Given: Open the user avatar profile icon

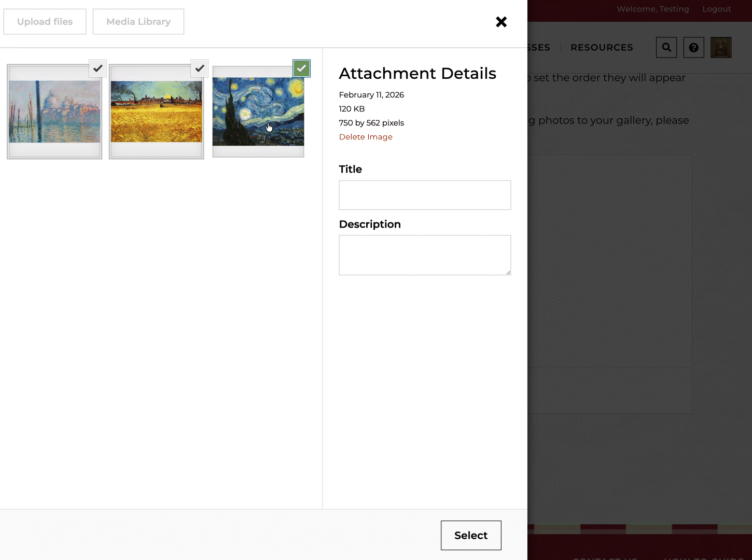Looking at the screenshot, I should (x=721, y=48).
